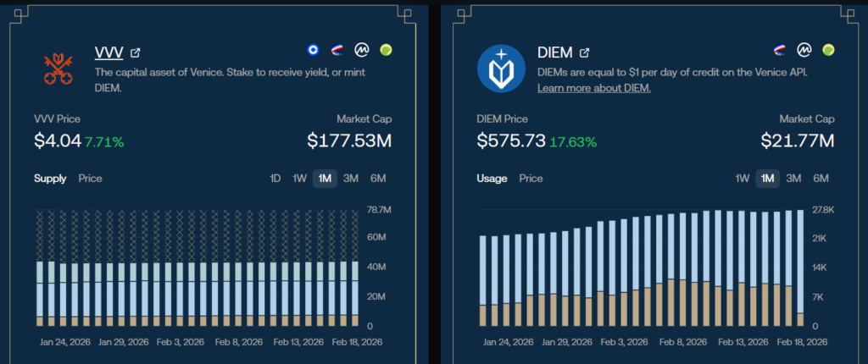Switch VVV chart to Price tab
The width and height of the screenshot is (868, 364).
[x=91, y=179]
